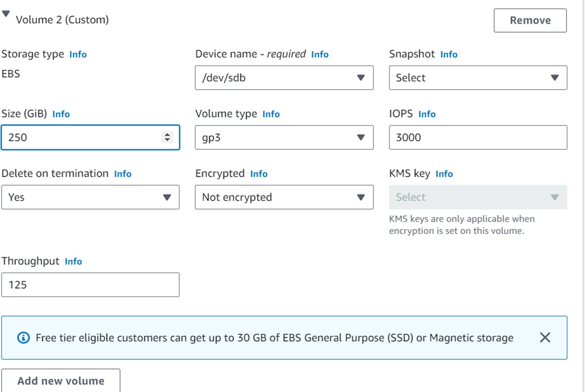Viewport: 585px width, 392px height.
Task: Click the Volume 2 (Custom) heading text
Action: (62, 20)
